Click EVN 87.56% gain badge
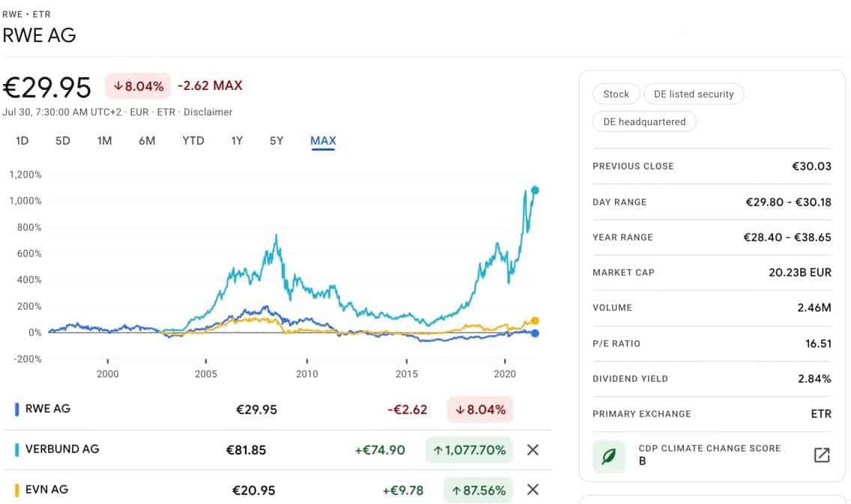Image resolution: width=851 pixels, height=504 pixels. 478,490
